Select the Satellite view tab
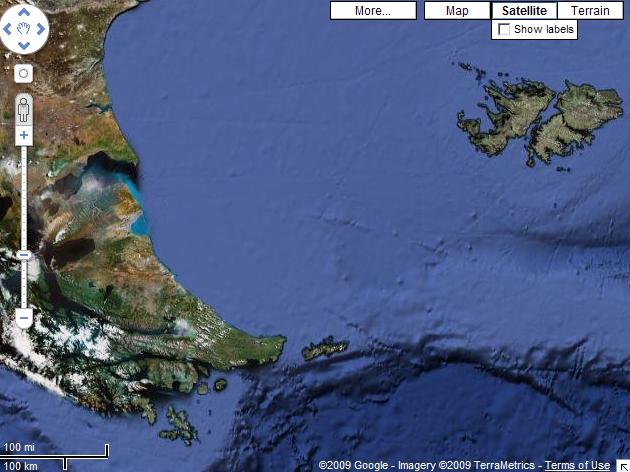 click(524, 11)
